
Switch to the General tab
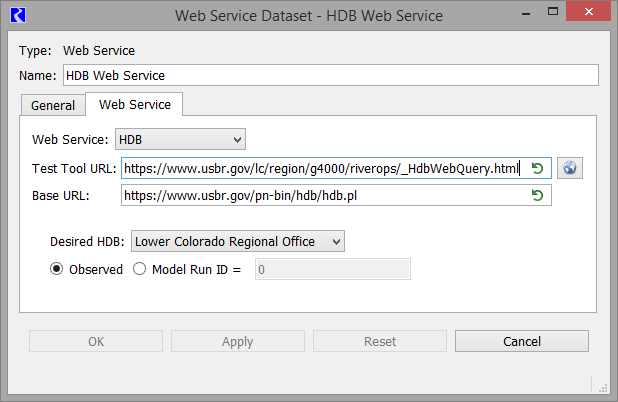53,105
